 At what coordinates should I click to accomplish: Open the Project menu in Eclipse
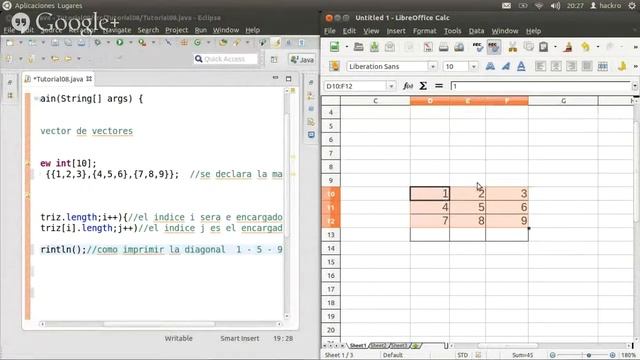point(176,30)
